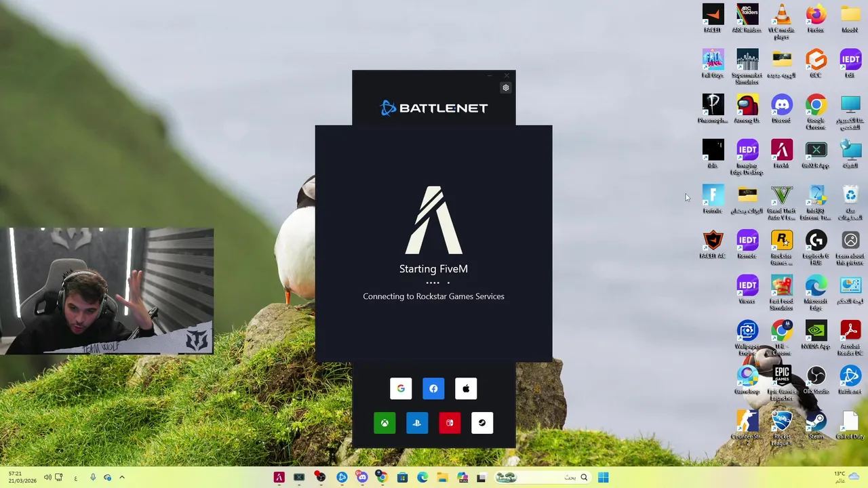The height and width of the screenshot is (488, 868).
Task: Select FACEIT AC desktop shortcut
Action: click(x=713, y=245)
